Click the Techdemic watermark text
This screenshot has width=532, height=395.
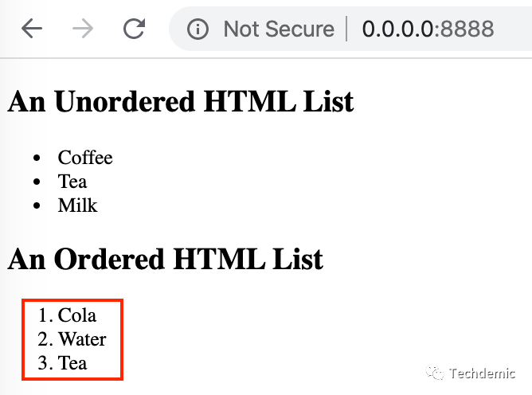[x=482, y=373]
